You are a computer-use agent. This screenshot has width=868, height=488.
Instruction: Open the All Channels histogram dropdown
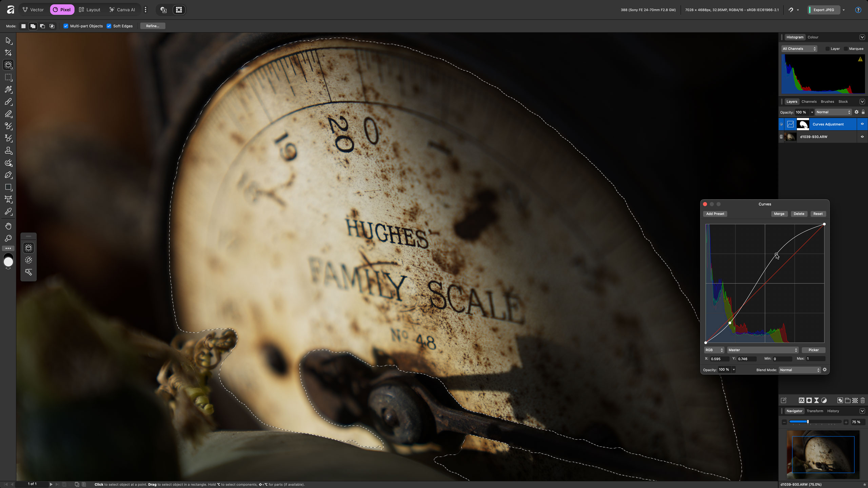[799, 49]
